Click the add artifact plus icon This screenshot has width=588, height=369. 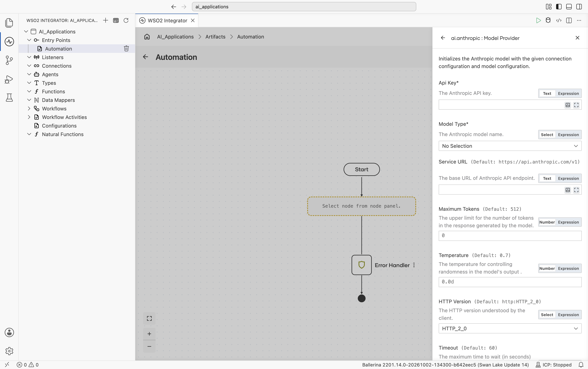coord(105,20)
